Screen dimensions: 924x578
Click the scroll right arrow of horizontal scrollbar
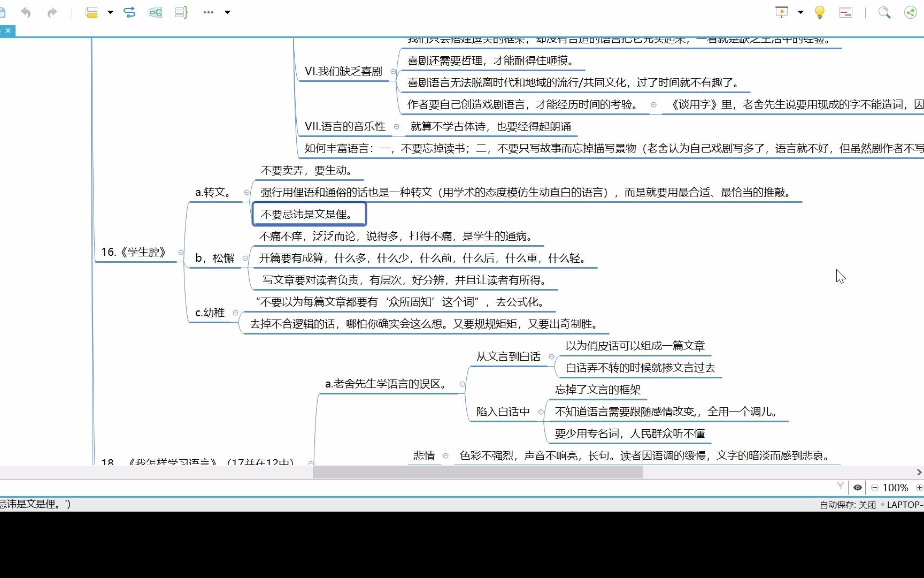pyautogui.click(x=919, y=472)
